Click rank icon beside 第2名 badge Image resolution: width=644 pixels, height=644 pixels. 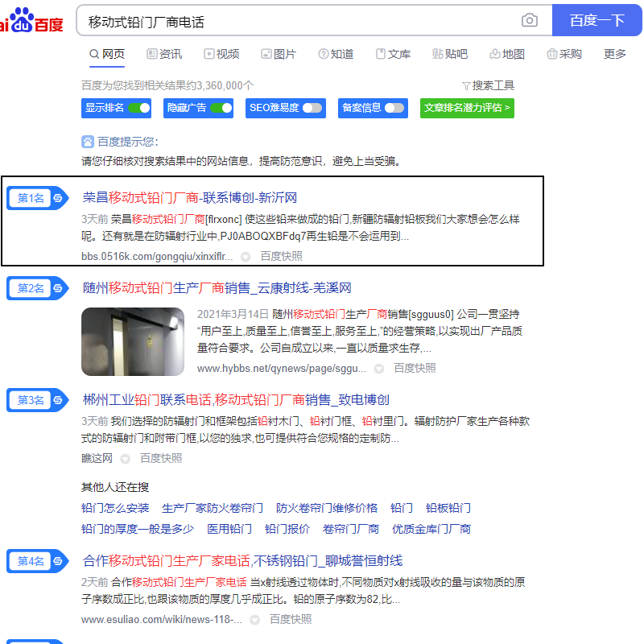[x=58, y=288]
